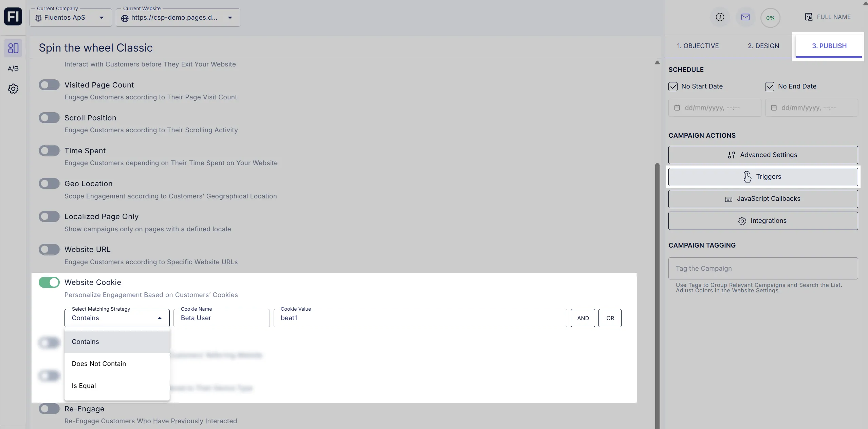Open the mail envelope icon

pyautogui.click(x=745, y=17)
